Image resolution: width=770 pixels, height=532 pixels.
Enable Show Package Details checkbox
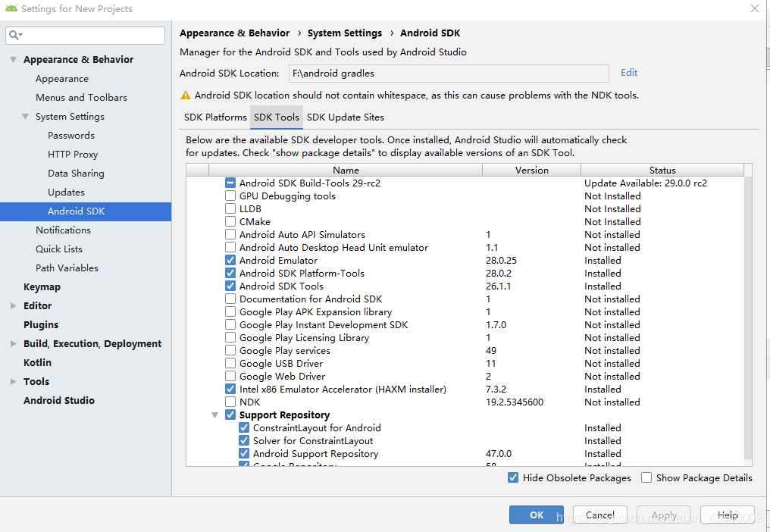(646, 477)
